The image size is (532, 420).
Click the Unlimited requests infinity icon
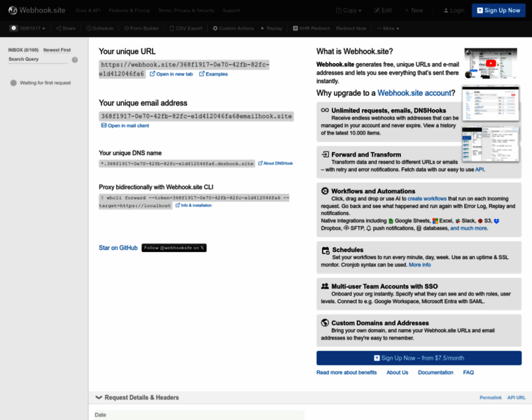coord(325,111)
